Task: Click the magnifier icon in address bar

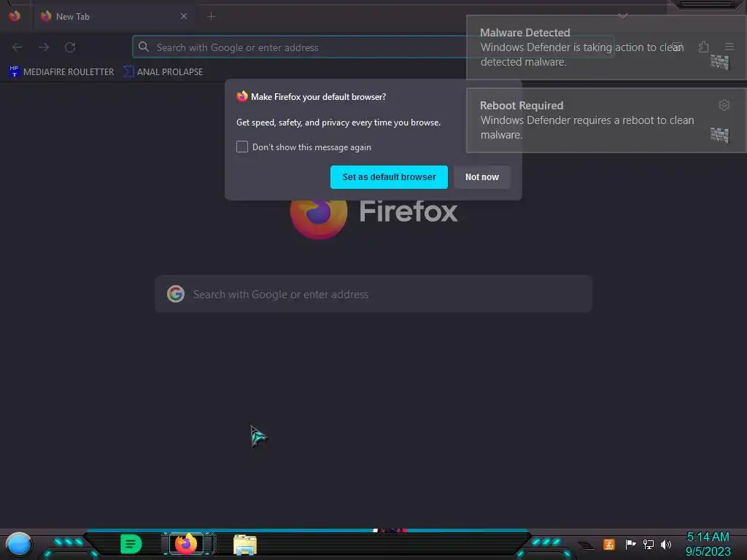Action: coord(144,47)
